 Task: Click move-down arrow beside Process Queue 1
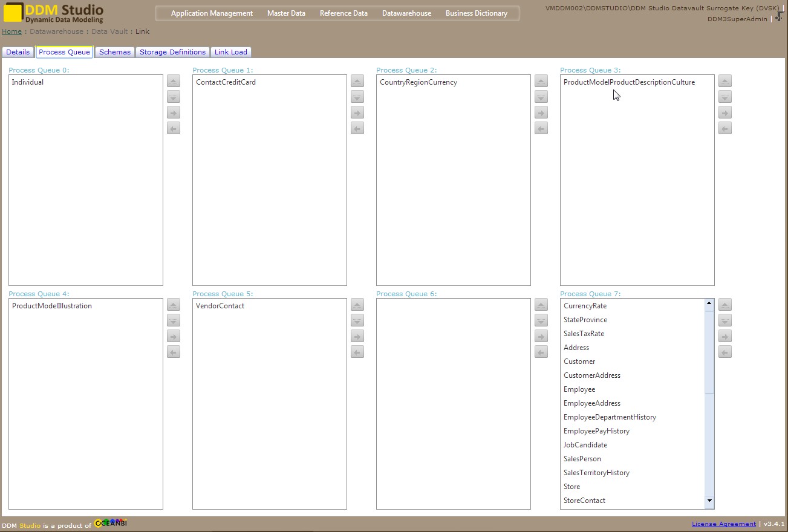pos(357,97)
